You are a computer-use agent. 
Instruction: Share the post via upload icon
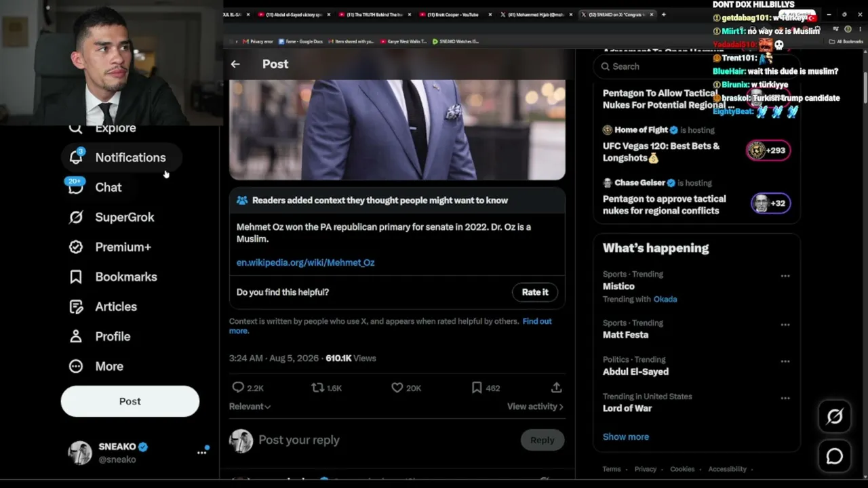click(x=556, y=388)
